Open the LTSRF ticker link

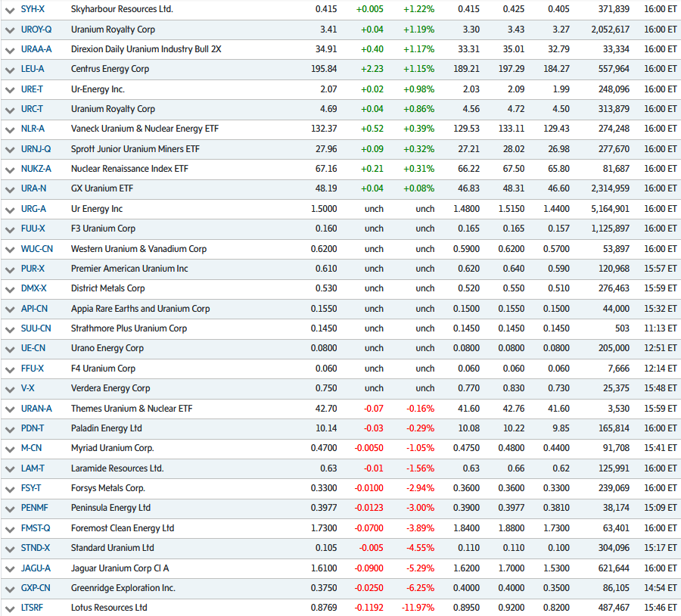coord(32,608)
